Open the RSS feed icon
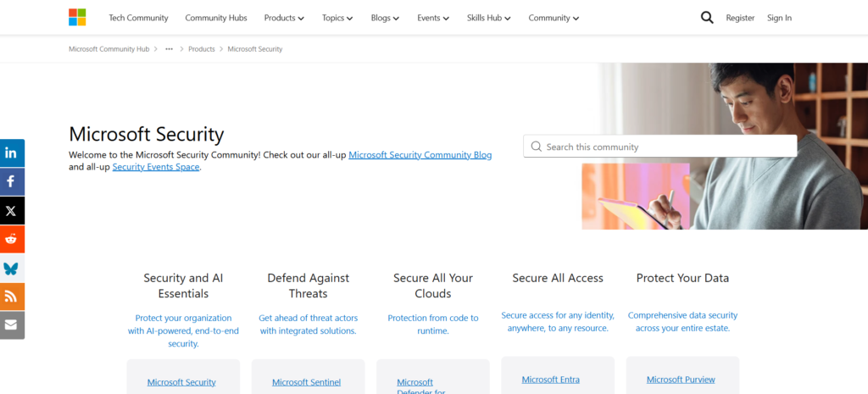This screenshot has width=868, height=394. coord(12,297)
